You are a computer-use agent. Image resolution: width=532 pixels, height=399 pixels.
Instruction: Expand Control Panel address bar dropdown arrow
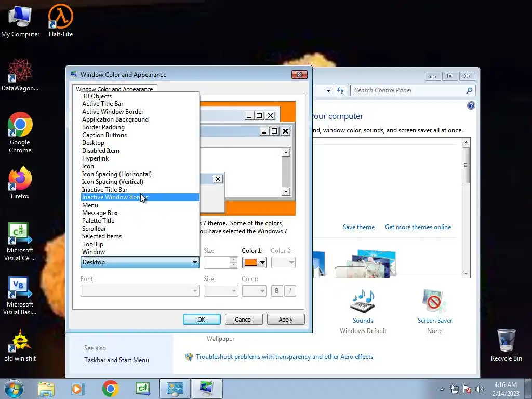point(328,90)
